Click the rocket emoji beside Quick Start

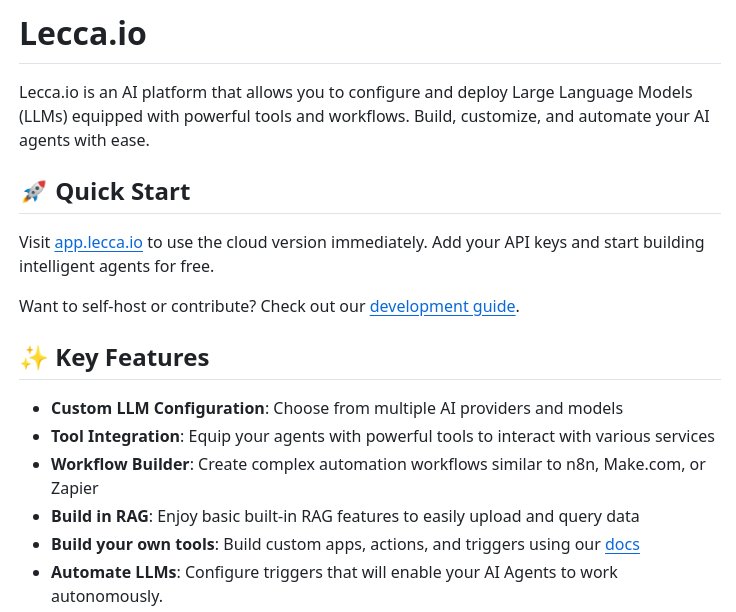coord(33,192)
